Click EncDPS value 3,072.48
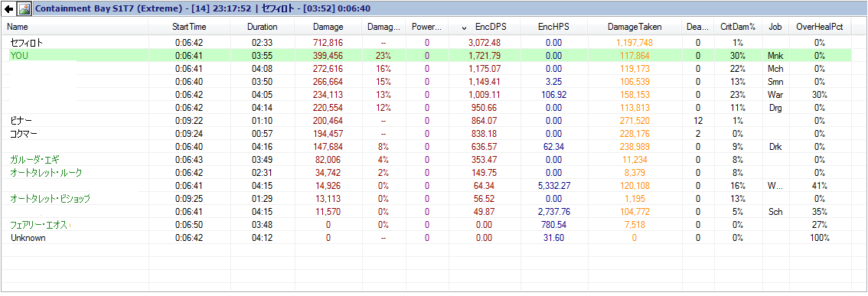The height and width of the screenshot is (296, 868). pos(484,43)
